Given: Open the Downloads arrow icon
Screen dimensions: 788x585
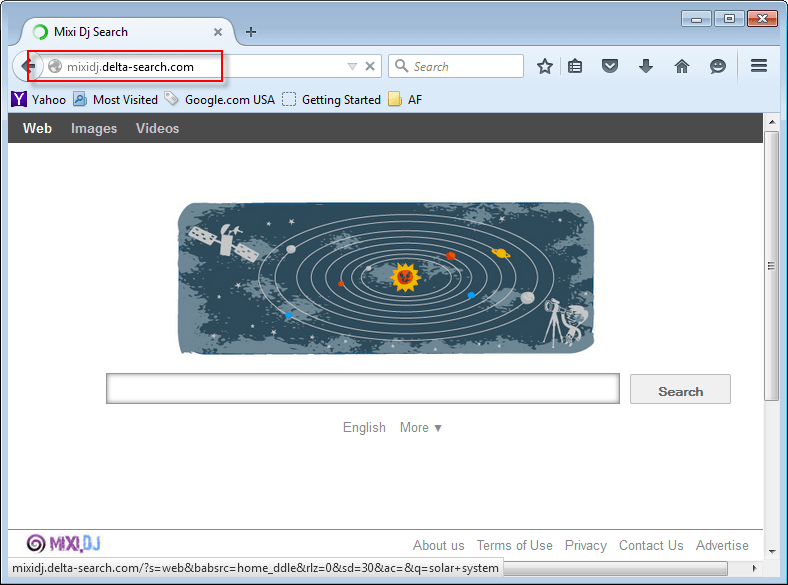Looking at the screenshot, I should [x=646, y=66].
